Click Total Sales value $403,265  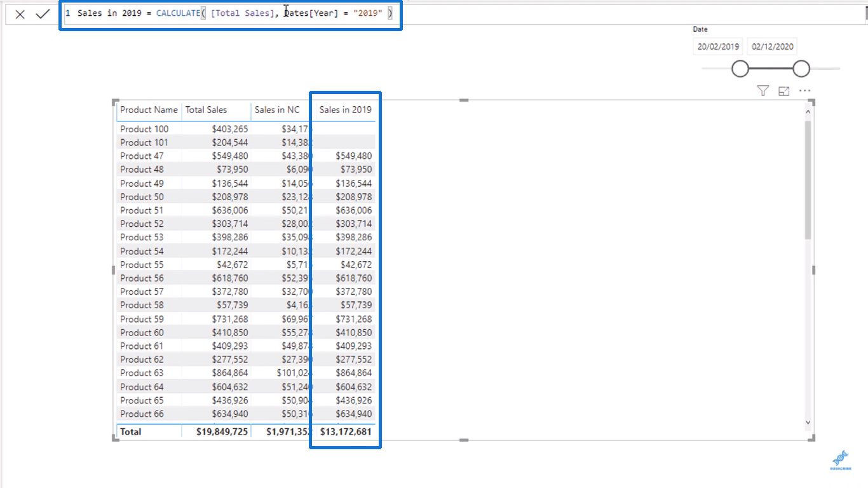[x=231, y=129]
